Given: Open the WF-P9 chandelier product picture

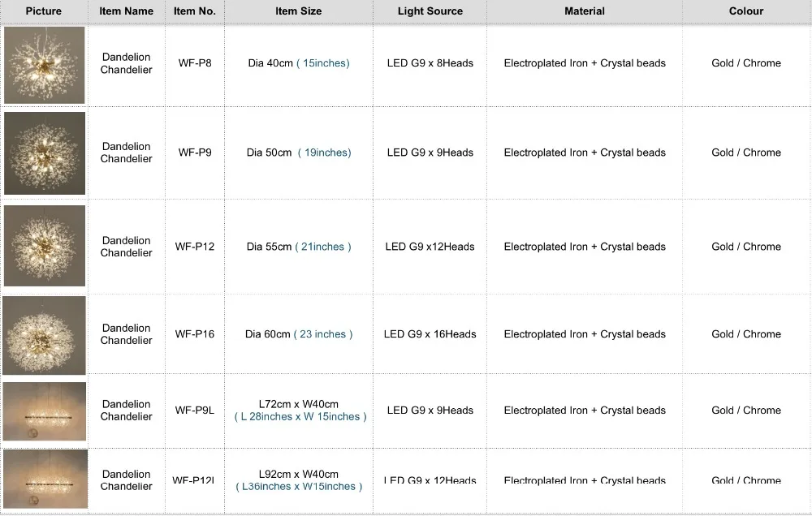Looking at the screenshot, I should coord(45,153).
